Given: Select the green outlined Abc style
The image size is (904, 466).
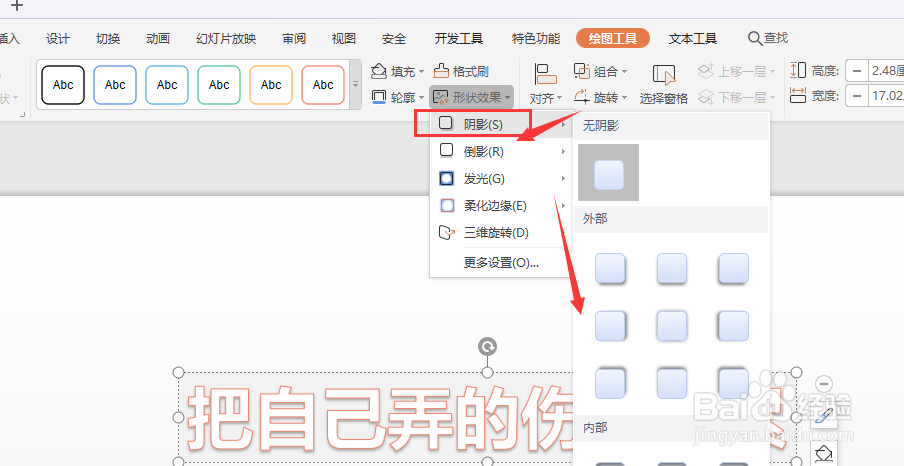Looking at the screenshot, I should click(x=219, y=85).
